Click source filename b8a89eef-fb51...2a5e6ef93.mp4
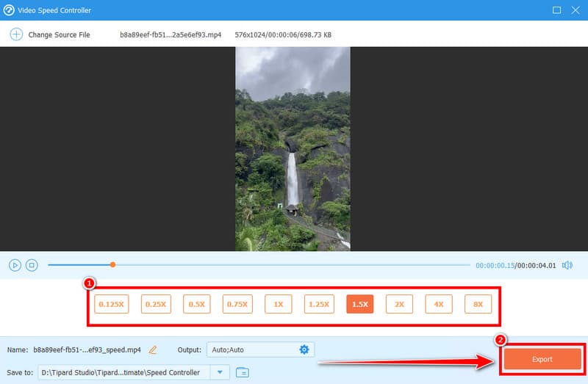Screen dimensions: 588x384 (x=171, y=35)
